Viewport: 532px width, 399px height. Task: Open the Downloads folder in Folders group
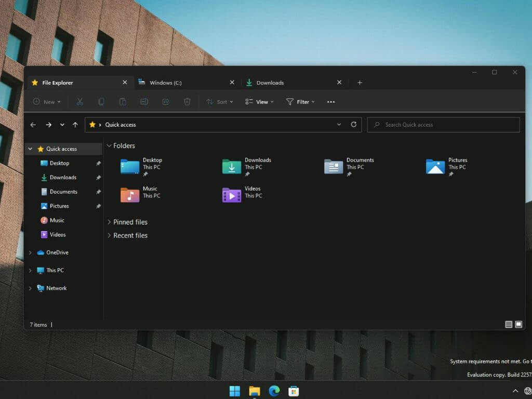point(247,167)
